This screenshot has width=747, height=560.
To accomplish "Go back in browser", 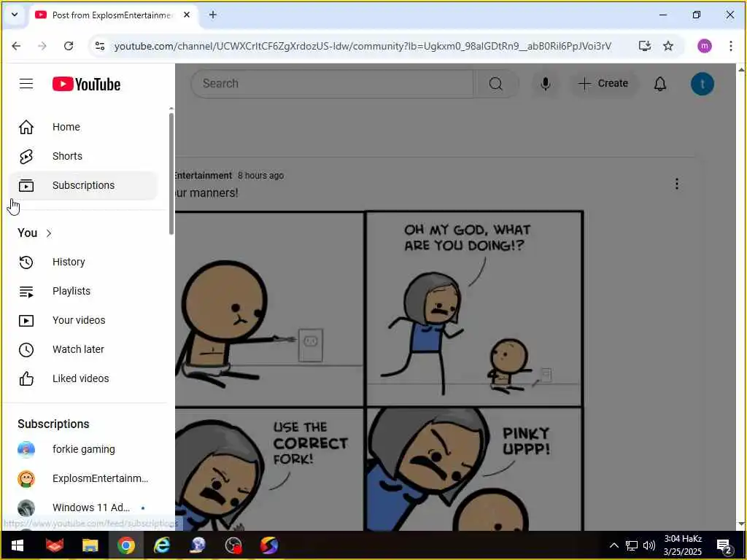I will (16, 46).
